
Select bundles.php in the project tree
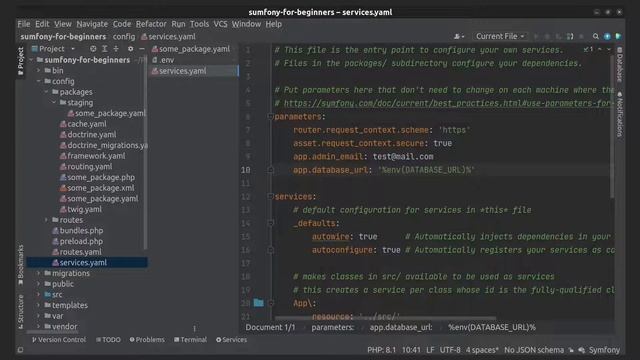(78, 231)
